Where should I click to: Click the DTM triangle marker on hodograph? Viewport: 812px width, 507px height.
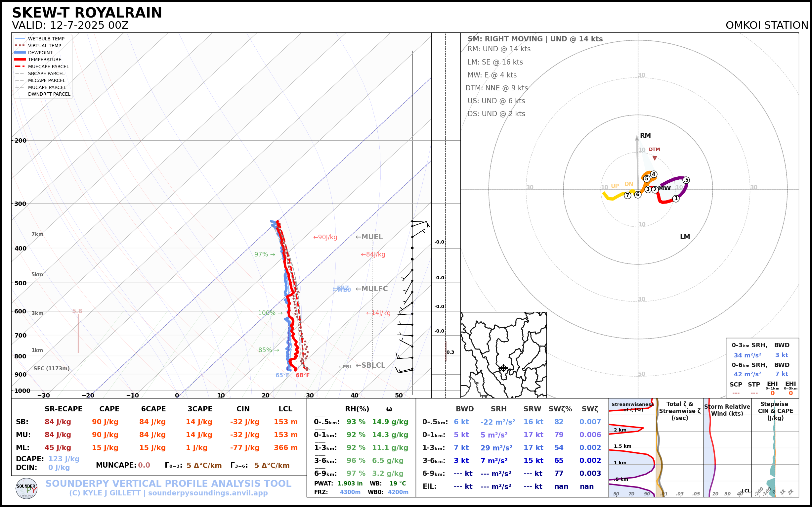pos(655,158)
